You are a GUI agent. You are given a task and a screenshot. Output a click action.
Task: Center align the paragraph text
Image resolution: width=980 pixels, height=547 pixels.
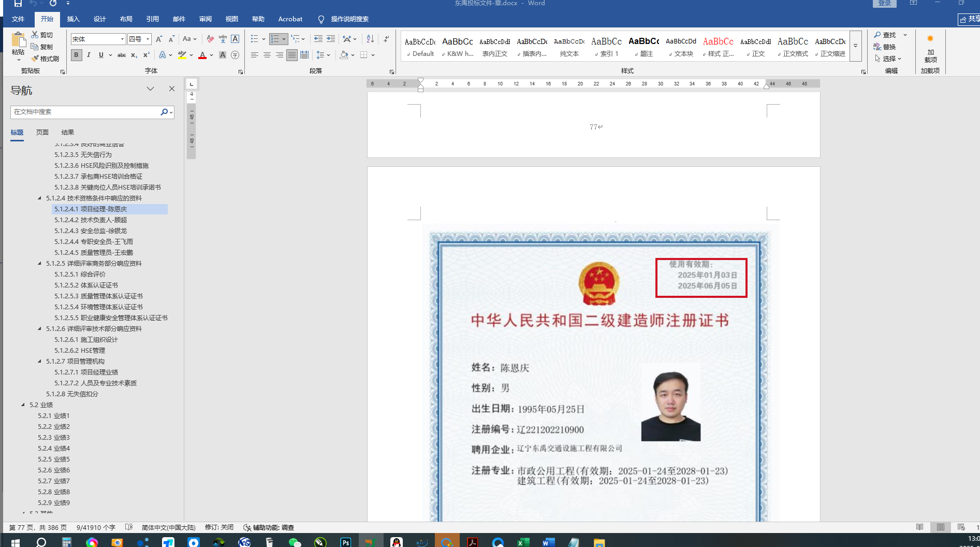point(267,55)
